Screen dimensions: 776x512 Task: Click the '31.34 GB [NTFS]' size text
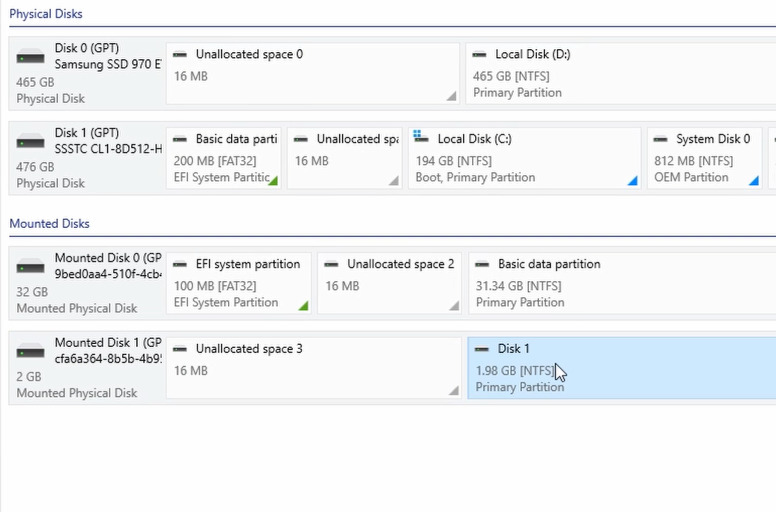[x=519, y=286]
